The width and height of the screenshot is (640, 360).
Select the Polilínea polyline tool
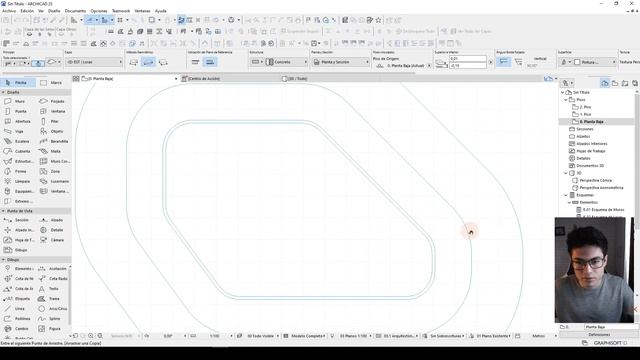click(x=18, y=319)
